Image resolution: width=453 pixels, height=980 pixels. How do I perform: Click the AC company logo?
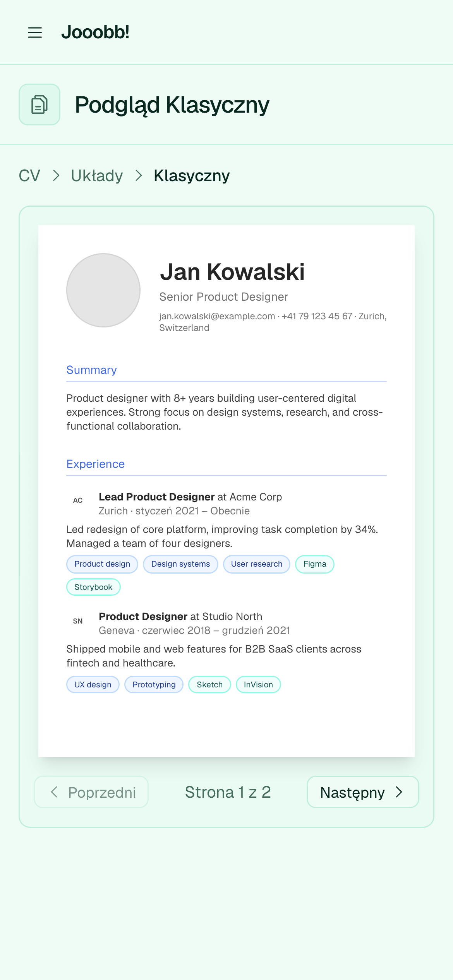[78, 500]
